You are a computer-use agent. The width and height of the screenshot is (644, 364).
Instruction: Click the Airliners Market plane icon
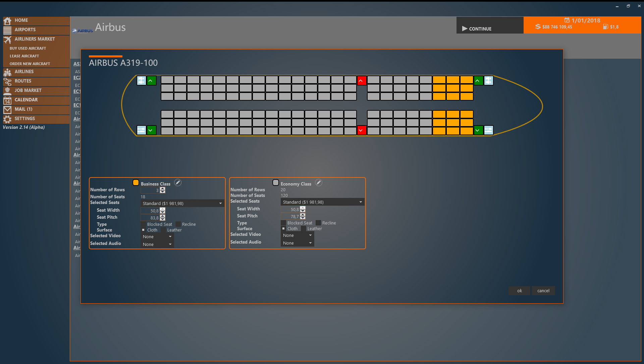7,40
